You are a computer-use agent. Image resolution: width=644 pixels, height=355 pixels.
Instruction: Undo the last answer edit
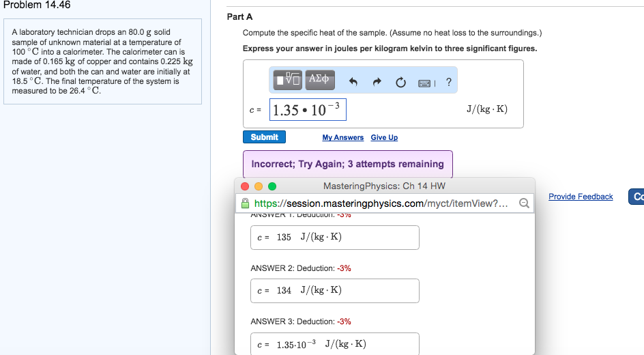click(x=353, y=82)
